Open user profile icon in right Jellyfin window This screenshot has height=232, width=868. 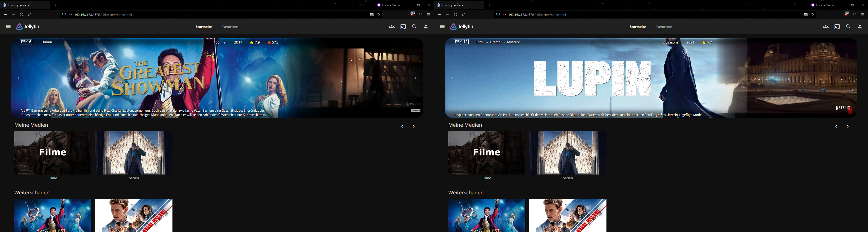tap(860, 27)
